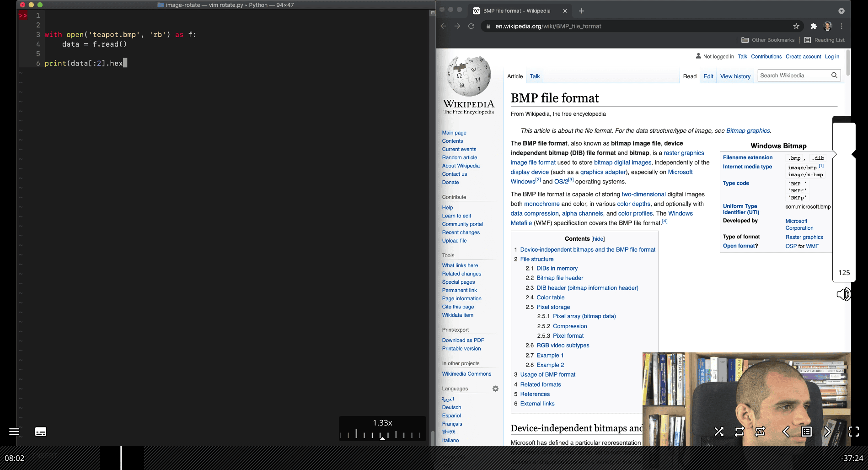Reload the Wikipedia page
Image resolution: width=868 pixels, height=470 pixels.
(x=471, y=26)
